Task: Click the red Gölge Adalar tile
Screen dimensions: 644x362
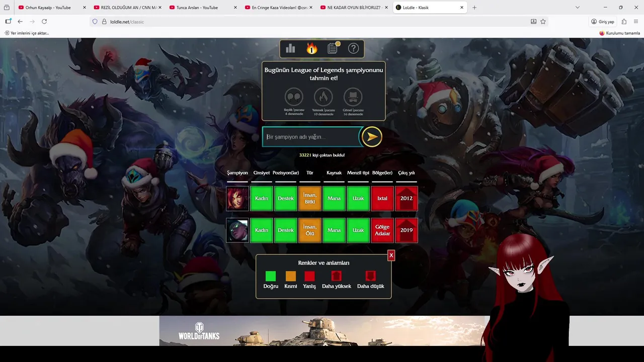Action: (x=382, y=230)
